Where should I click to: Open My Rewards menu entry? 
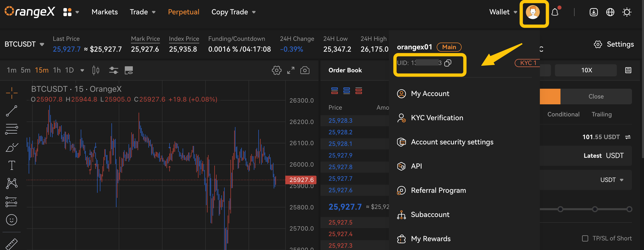tap(431, 239)
